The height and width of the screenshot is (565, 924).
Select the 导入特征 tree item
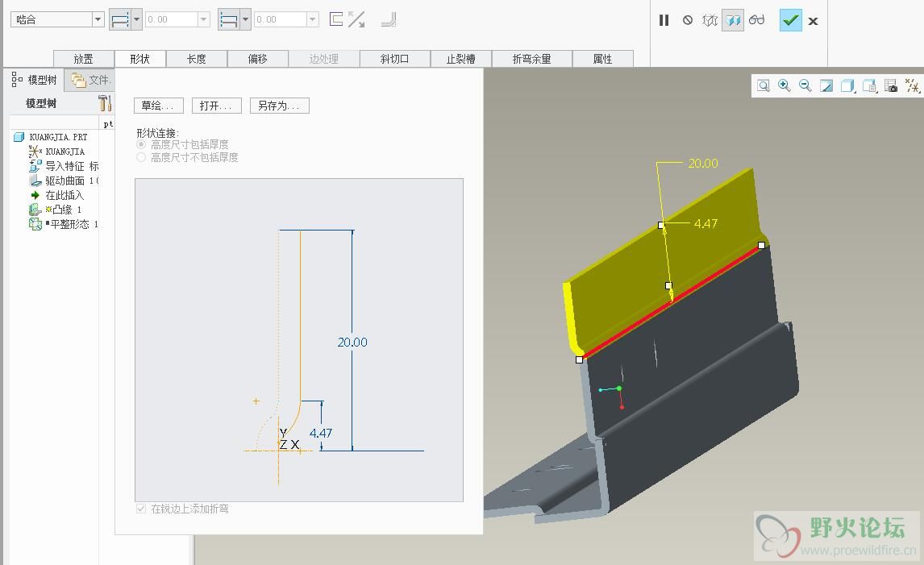[x=64, y=166]
